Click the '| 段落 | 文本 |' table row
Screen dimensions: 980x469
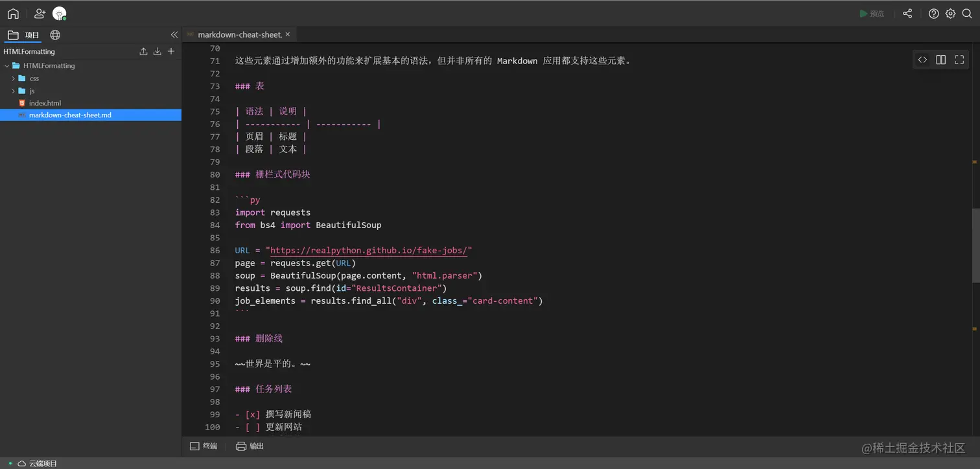pos(271,149)
